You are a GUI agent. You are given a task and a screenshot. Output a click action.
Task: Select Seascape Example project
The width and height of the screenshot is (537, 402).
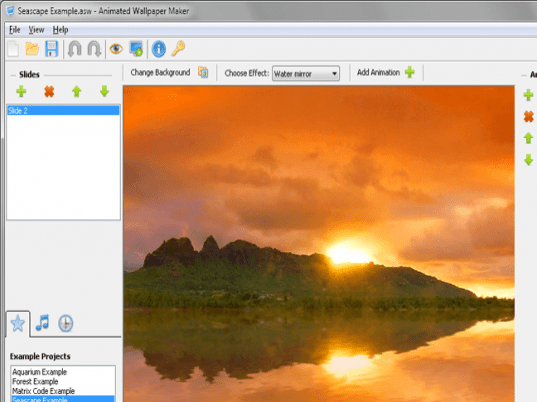click(x=63, y=399)
